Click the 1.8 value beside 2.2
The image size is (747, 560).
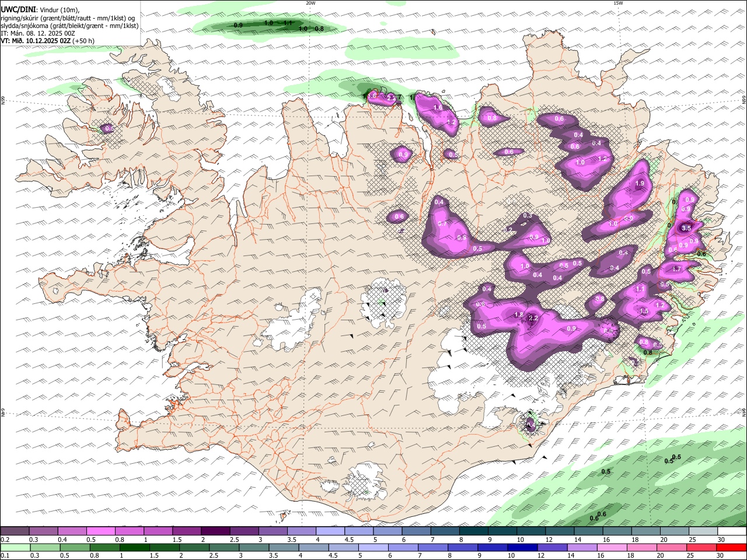click(518, 315)
